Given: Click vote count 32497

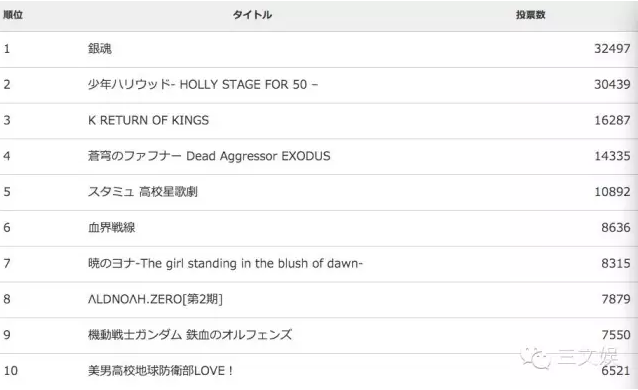Looking at the screenshot, I should pos(612,48).
